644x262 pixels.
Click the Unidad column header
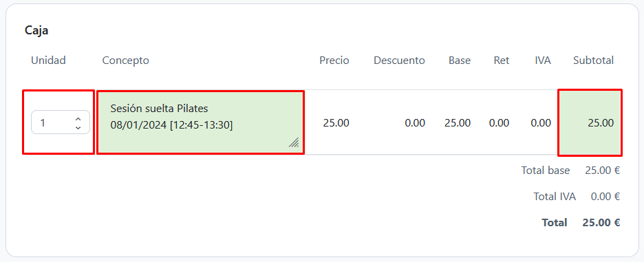pos(48,61)
